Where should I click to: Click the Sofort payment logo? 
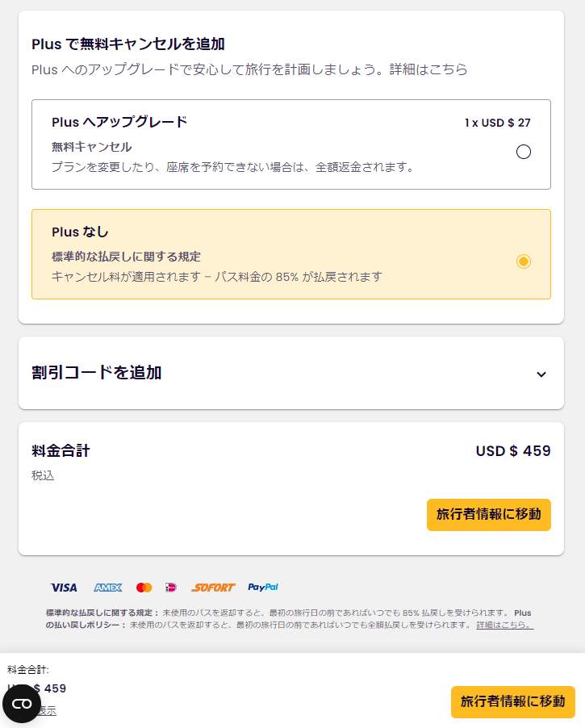213,588
